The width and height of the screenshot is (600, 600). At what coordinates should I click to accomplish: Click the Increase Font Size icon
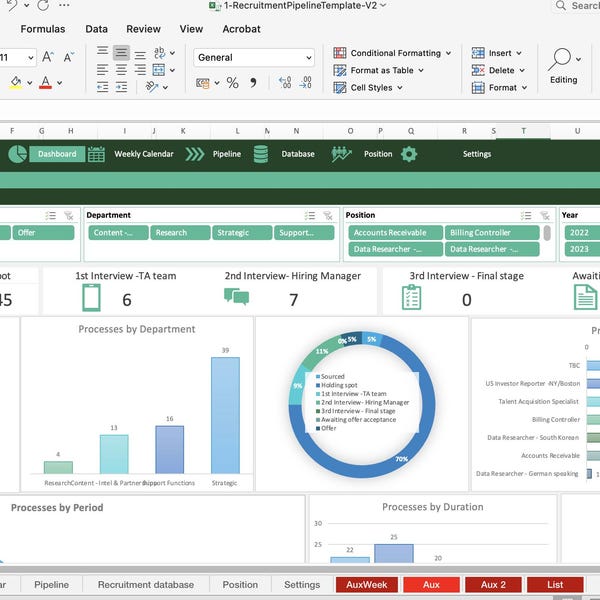pos(47,57)
